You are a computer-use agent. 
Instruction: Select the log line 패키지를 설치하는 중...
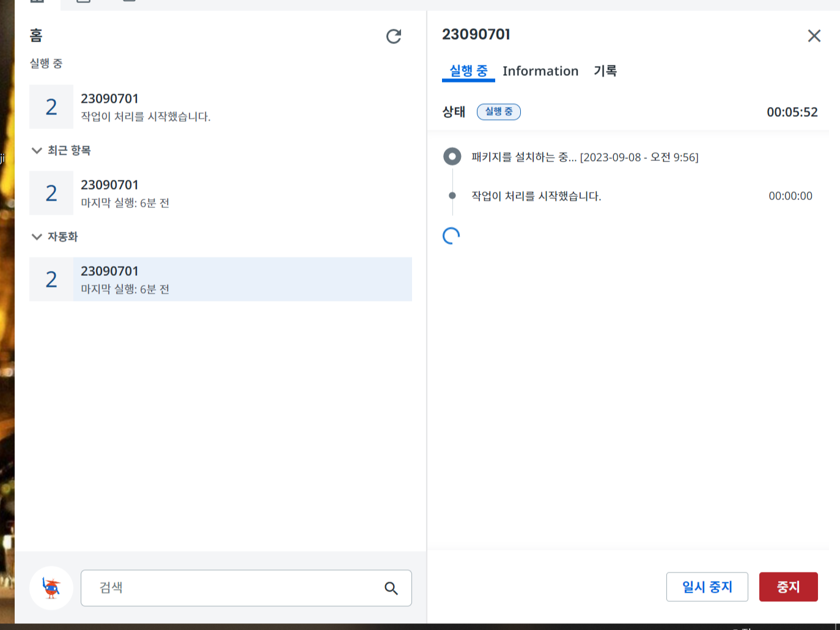pyautogui.click(x=585, y=157)
